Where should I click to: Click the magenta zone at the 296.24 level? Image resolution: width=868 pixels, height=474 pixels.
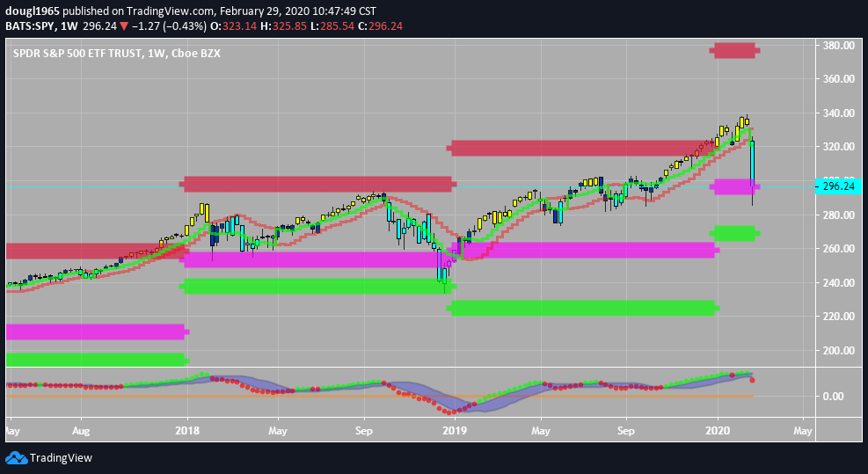pos(734,186)
